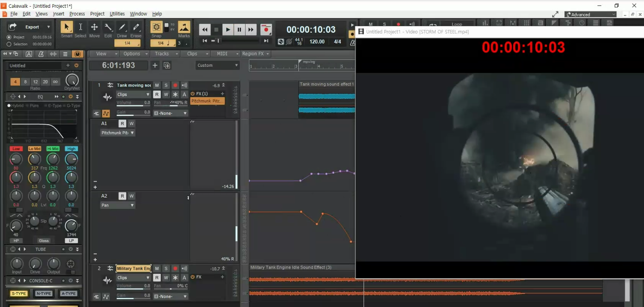Screen dimensions: 644x307
Task: Click the tempo 120.00 field
Action: 317,41
